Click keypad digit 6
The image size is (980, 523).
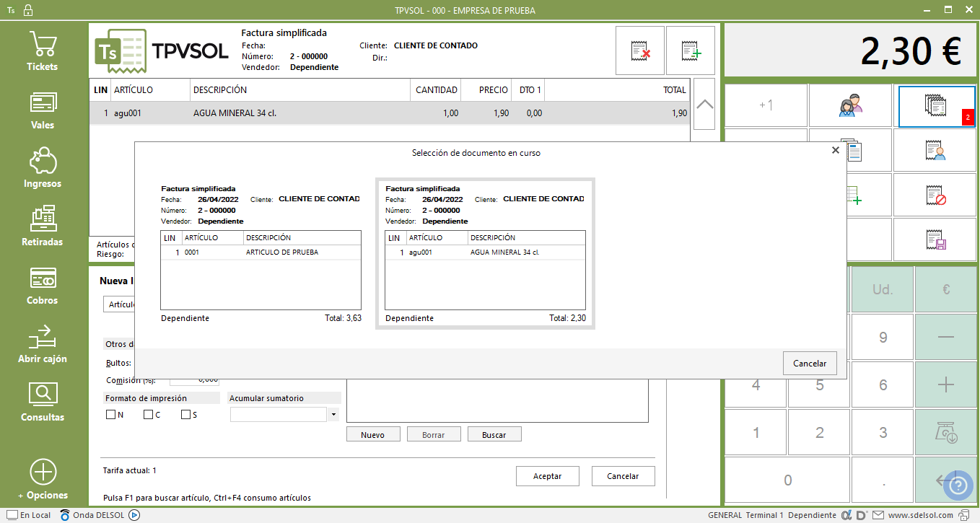(x=883, y=385)
